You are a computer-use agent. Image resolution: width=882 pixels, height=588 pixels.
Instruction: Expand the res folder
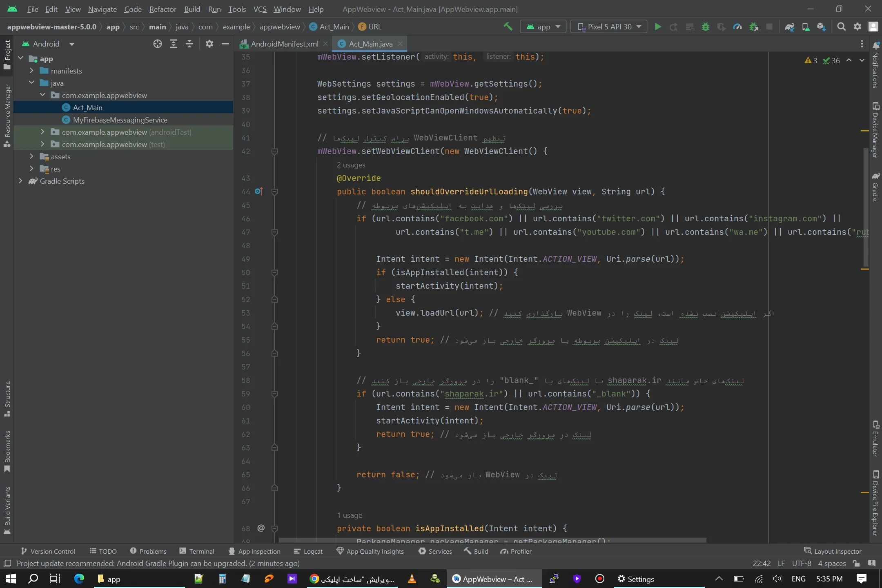(31, 169)
